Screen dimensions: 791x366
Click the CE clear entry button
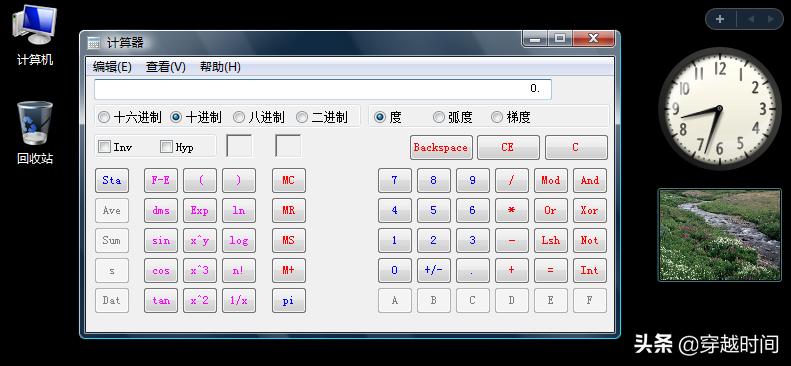pyautogui.click(x=508, y=148)
